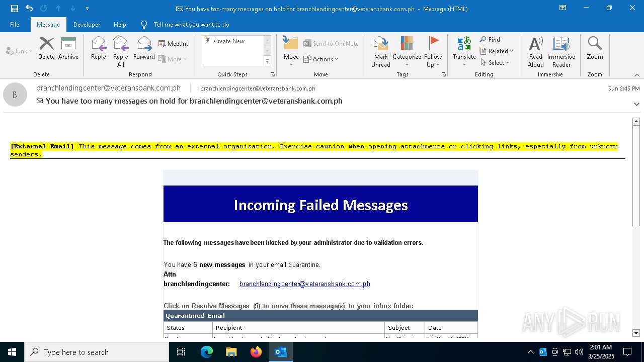Click Send to OneNote
Image resolution: width=644 pixels, height=362 pixels.
[x=331, y=44]
